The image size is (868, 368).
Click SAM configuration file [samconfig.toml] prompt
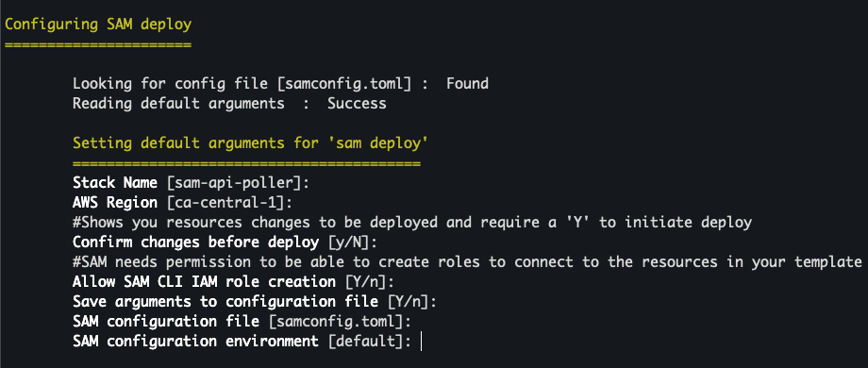tap(242, 322)
